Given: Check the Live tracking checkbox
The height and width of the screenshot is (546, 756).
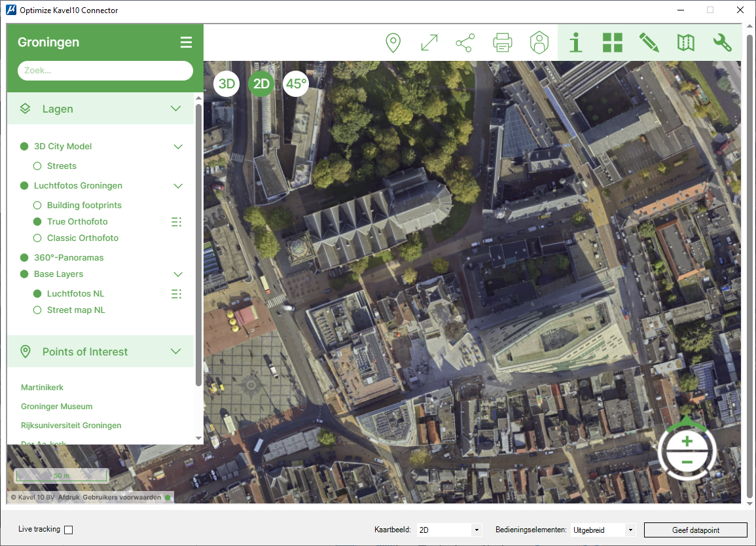Looking at the screenshot, I should click(x=69, y=530).
